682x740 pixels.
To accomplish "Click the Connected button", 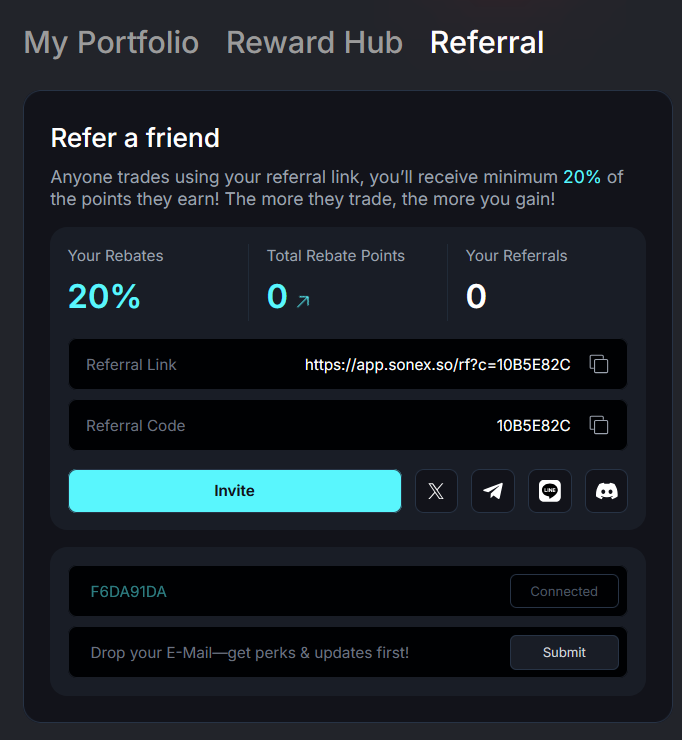I will pos(564,591).
